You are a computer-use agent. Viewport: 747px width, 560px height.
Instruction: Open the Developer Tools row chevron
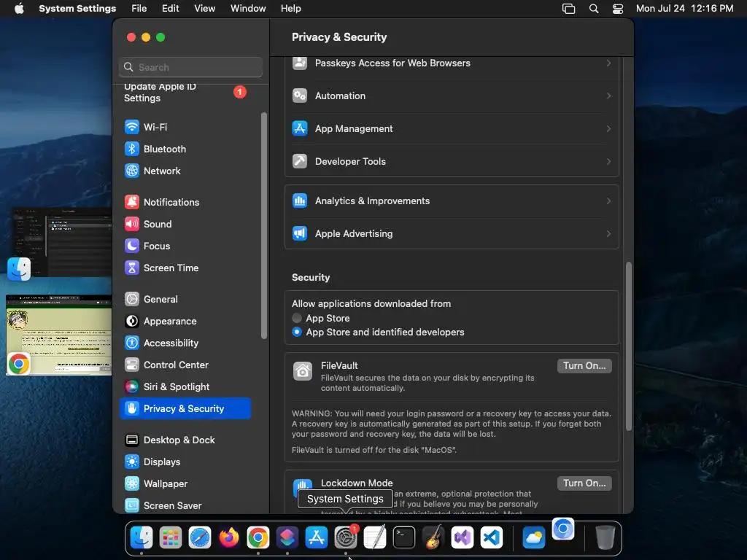(x=608, y=161)
